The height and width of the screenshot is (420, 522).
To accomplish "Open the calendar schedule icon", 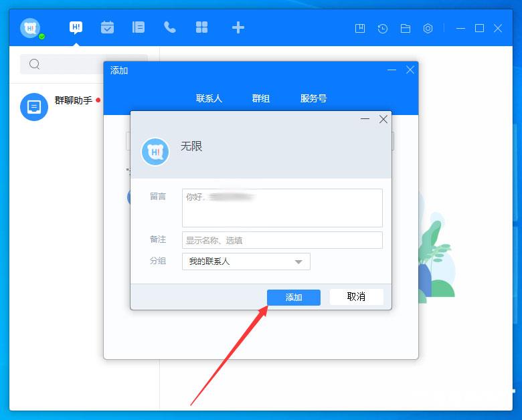I will (107, 27).
